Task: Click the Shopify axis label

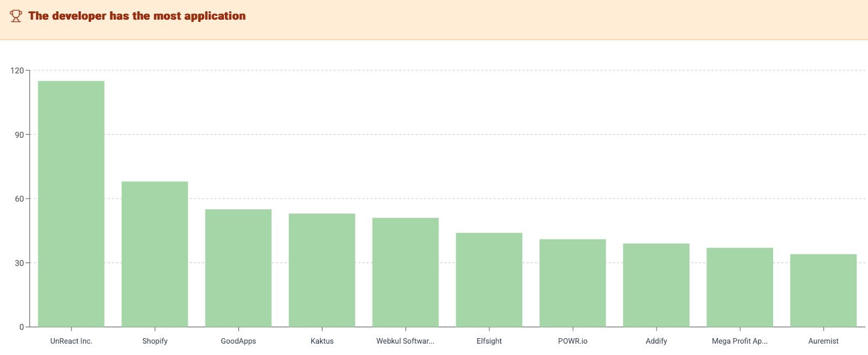Action: (155, 341)
